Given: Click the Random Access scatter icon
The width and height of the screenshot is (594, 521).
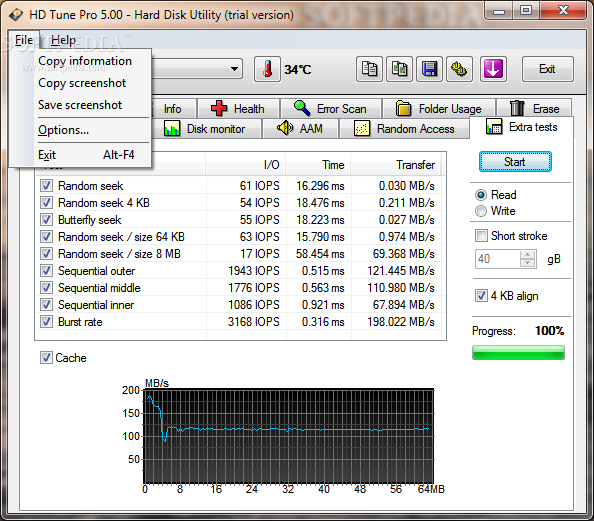Looking at the screenshot, I should pyautogui.click(x=362, y=128).
